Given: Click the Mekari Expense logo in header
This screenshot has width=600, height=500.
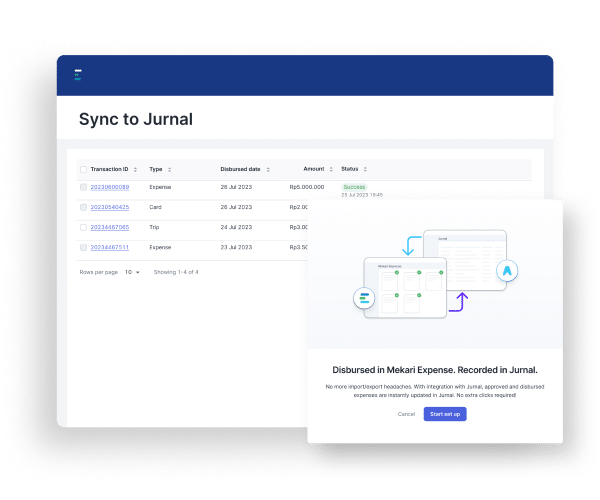Looking at the screenshot, I should (x=78, y=75).
